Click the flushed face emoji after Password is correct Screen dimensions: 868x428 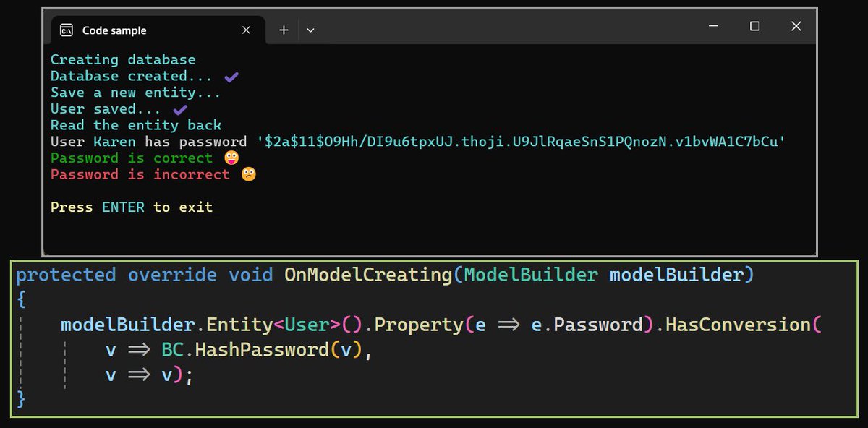(x=231, y=158)
